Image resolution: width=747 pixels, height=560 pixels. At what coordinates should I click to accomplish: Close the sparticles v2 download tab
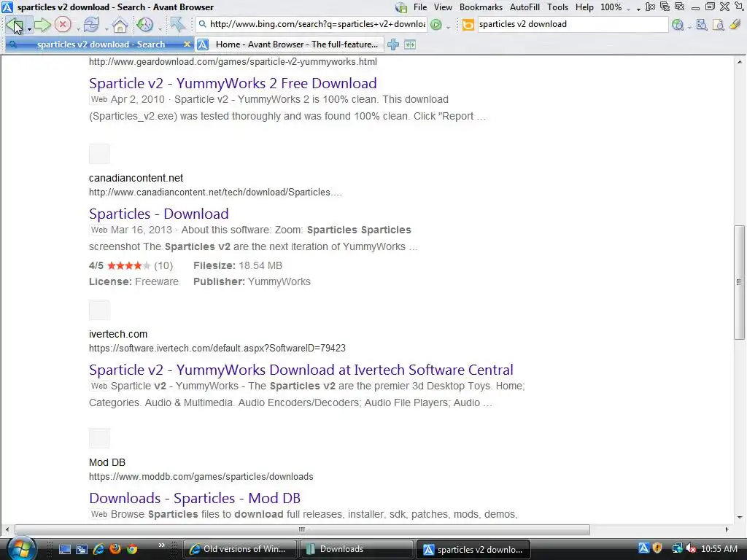pos(187,44)
